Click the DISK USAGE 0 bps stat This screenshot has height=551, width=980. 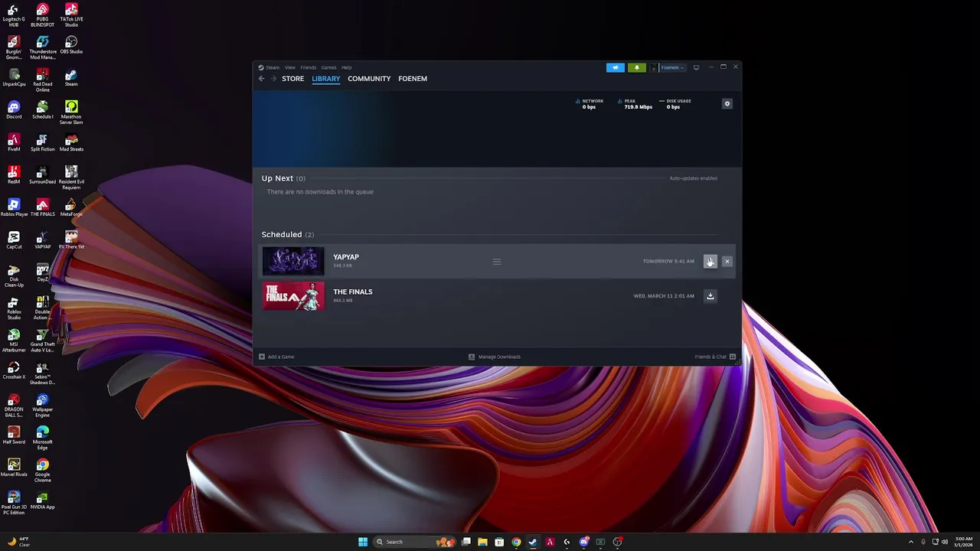coord(675,104)
